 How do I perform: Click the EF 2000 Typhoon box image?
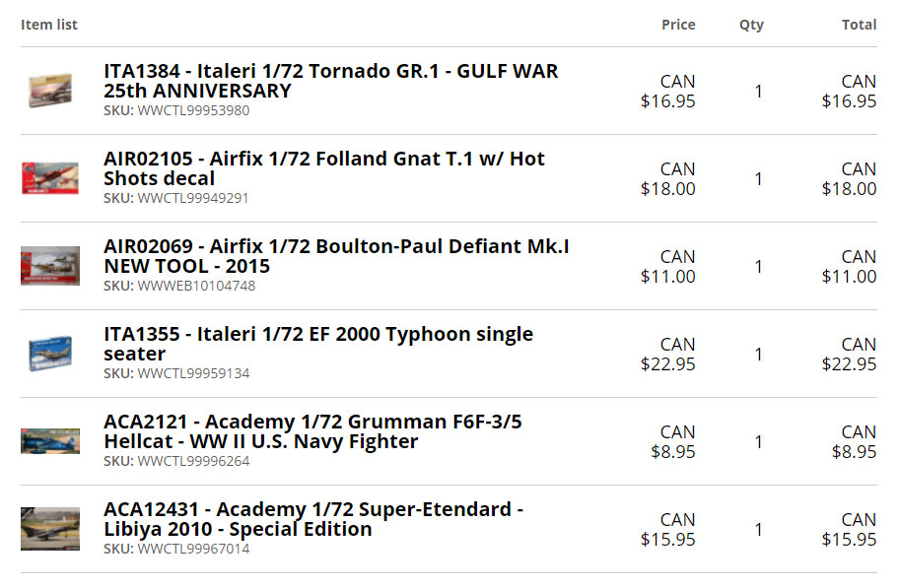click(x=50, y=354)
